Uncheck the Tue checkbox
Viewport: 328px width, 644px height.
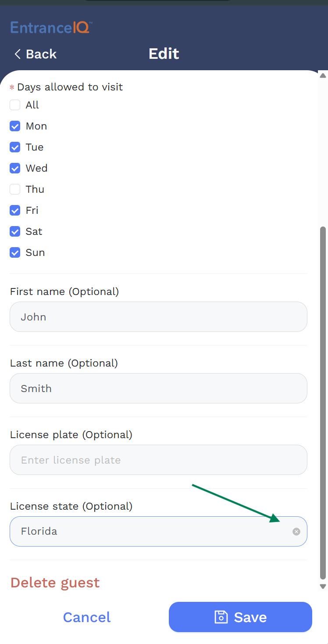point(15,147)
